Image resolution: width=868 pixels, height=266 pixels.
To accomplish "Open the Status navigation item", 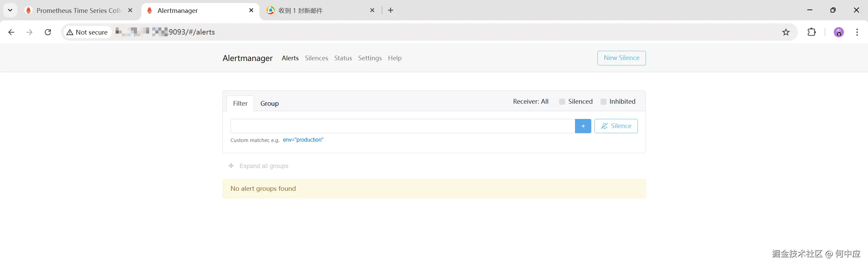I will click(343, 58).
